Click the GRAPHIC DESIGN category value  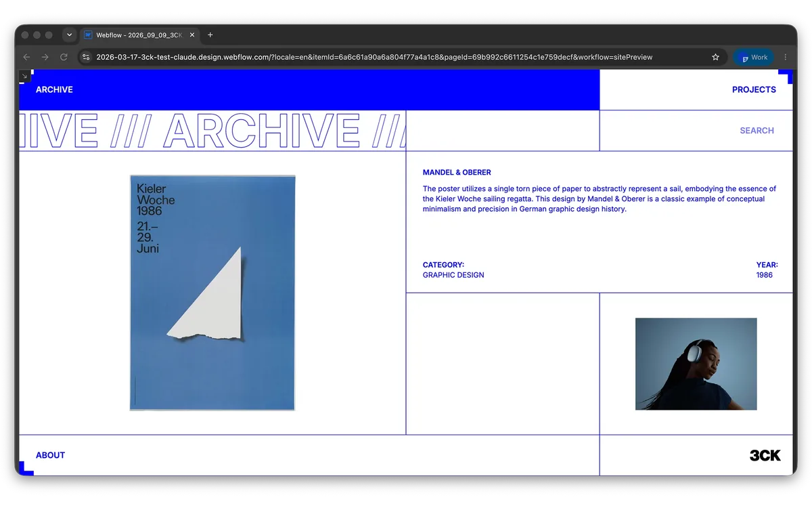(453, 275)
